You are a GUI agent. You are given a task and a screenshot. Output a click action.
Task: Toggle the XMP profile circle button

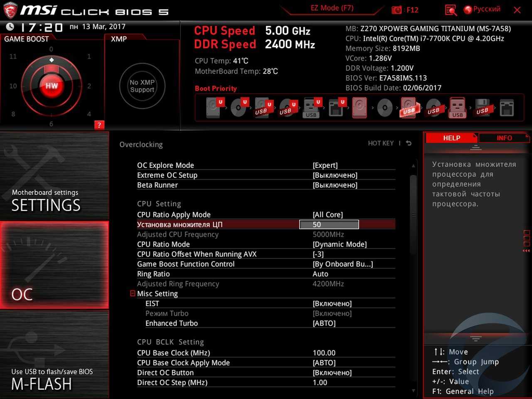pyautogui.click(x=142, y=86)
